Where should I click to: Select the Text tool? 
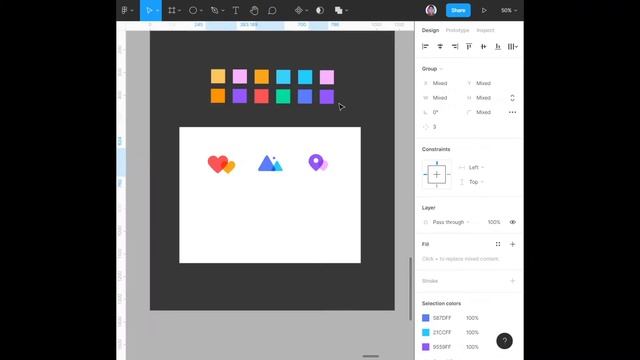(x=236, y=11)
